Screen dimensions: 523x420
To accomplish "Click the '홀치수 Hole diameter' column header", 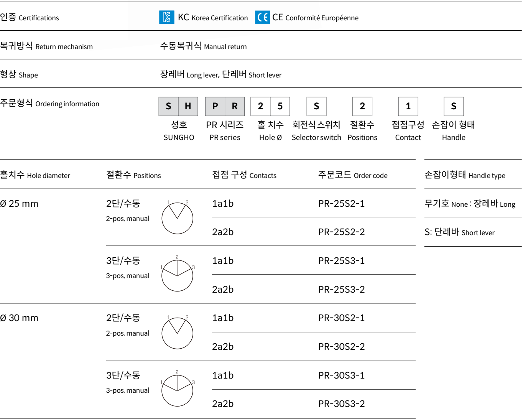I will (x=35, y=175).
